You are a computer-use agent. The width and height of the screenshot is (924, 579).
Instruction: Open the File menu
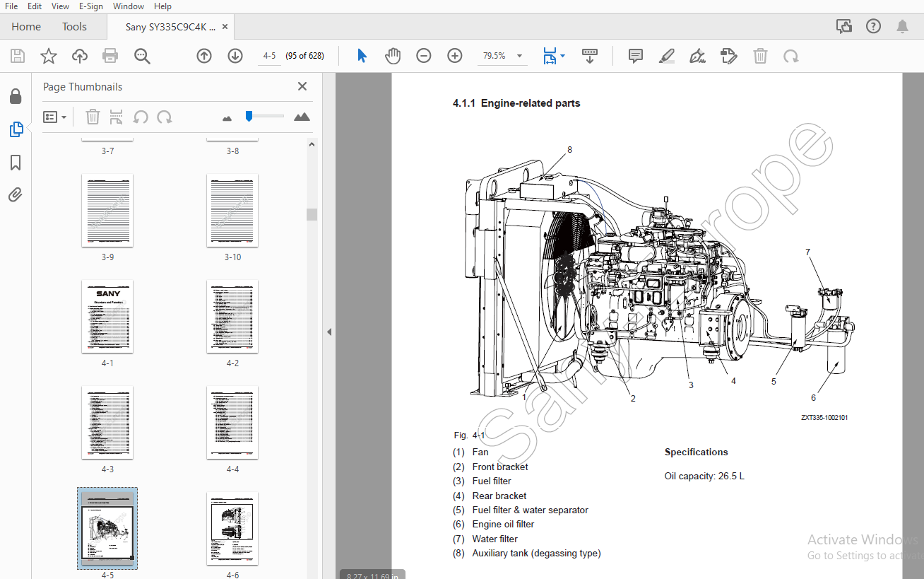coord(11,6)
